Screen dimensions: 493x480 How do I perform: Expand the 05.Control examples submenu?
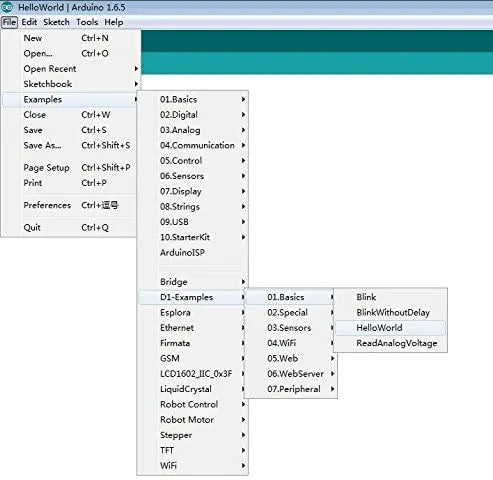coord(193,161)
